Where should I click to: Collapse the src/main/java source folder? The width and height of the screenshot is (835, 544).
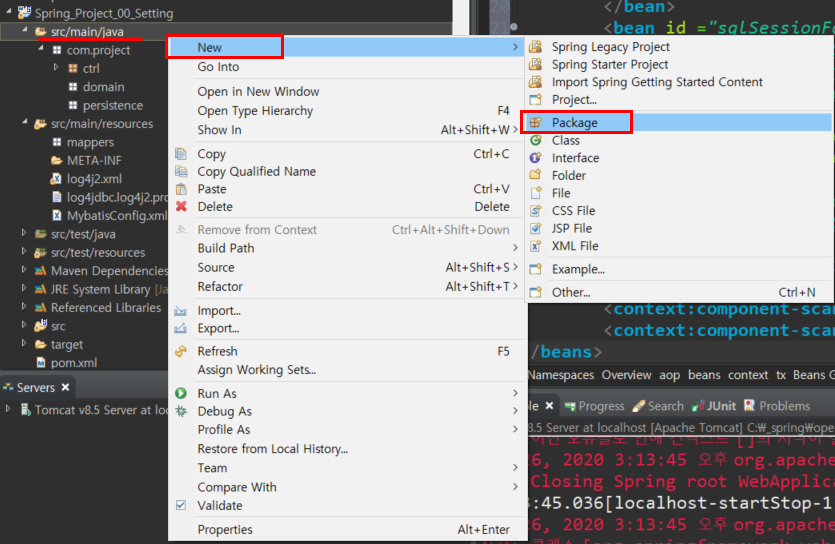(x=24, y=31)
